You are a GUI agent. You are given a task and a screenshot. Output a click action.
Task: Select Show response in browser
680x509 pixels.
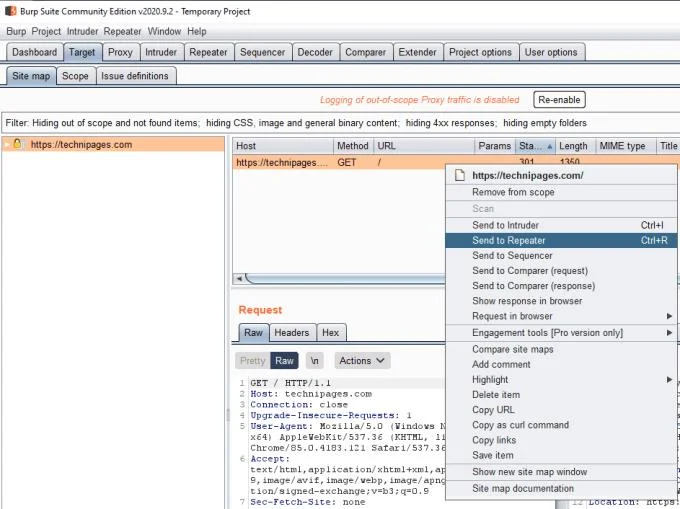click(561, 301)
